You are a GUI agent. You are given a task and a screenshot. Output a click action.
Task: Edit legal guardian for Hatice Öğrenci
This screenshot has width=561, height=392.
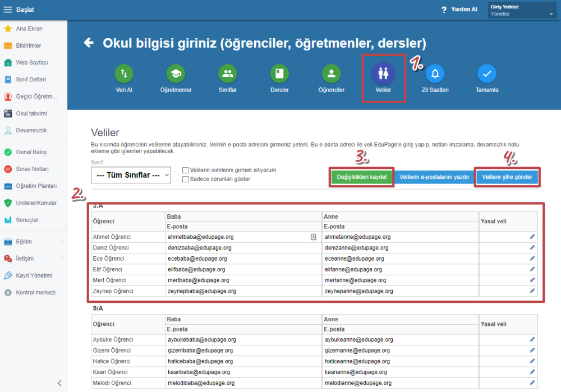pyautogui.click(x=532, y=361)
